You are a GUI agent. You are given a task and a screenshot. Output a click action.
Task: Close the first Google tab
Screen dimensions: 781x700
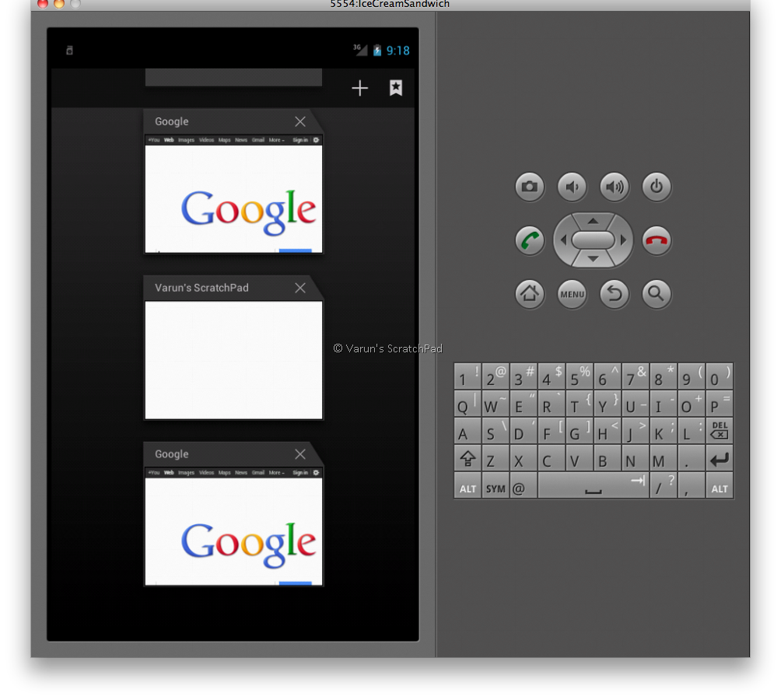click(x=299, y=121)
